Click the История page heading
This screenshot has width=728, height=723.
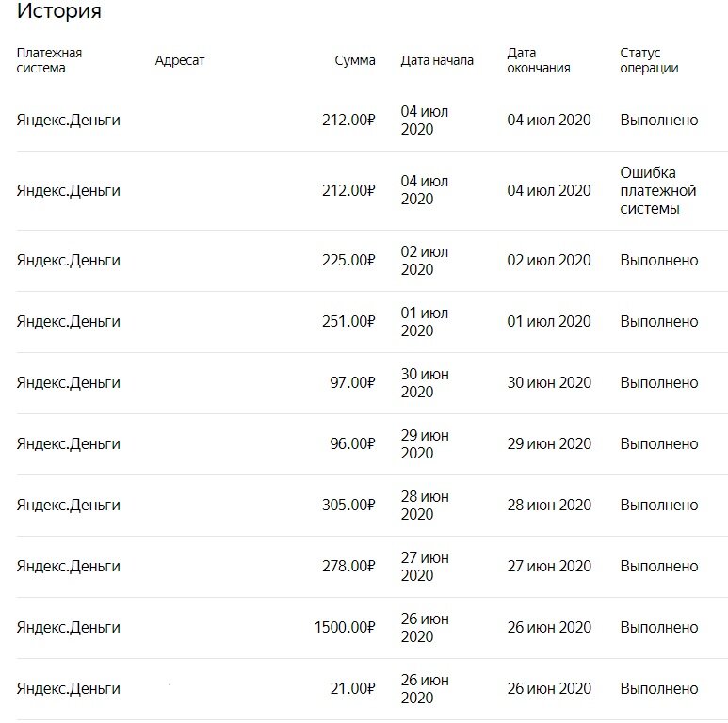pos(59,11)
